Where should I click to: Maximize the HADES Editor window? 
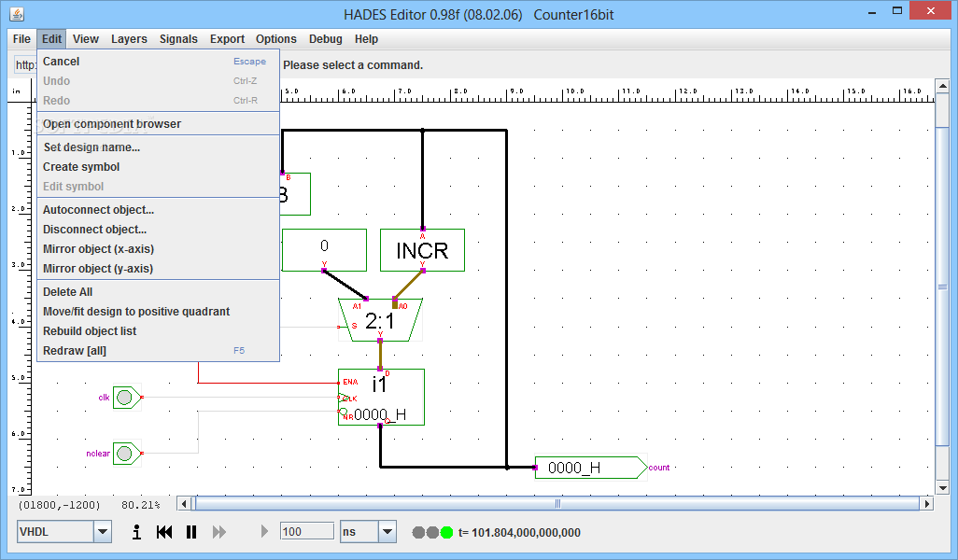click(897, 11)
